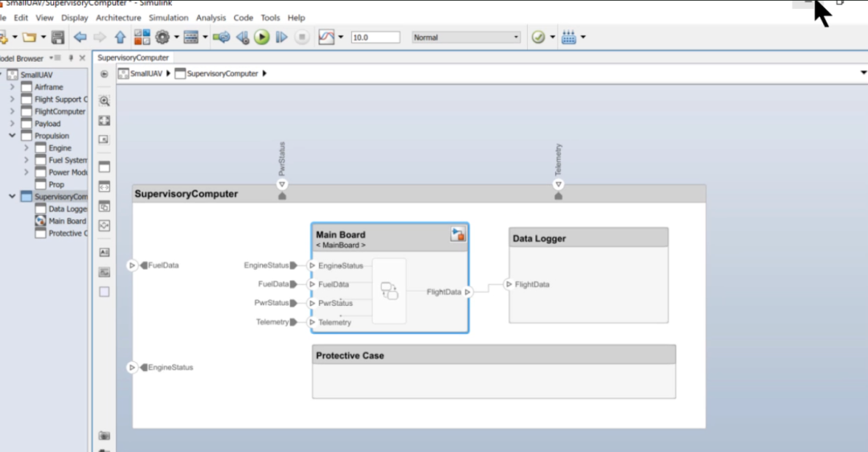This screenshot has width=868, height=452.
Task: Click SmallUAV in breadcrumb path
Action: pyautogui.click(x=146, y=74)
